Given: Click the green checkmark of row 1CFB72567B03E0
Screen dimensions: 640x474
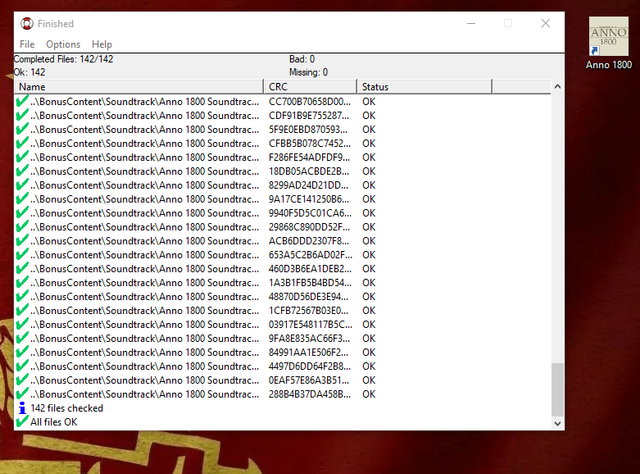Looking at the screenshot, I should [x=22, y=309].
